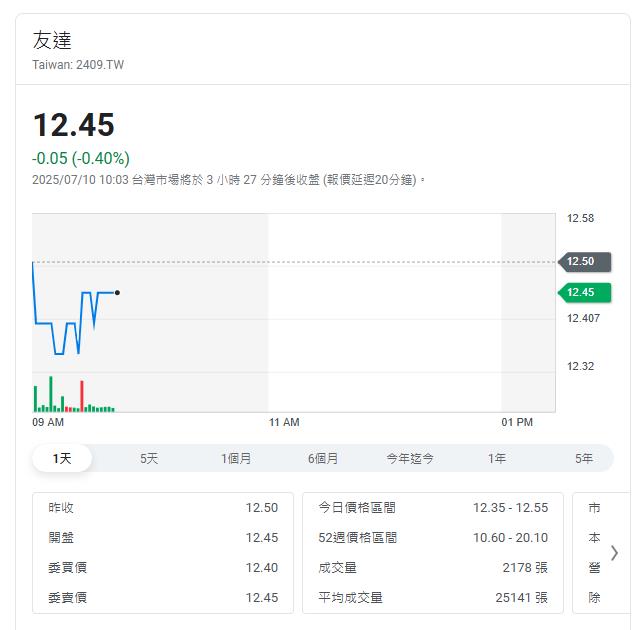Switch chart to 5年 range
Viewport: 643px width, 630px height.
pyautogui.click(x=584, y=458)
